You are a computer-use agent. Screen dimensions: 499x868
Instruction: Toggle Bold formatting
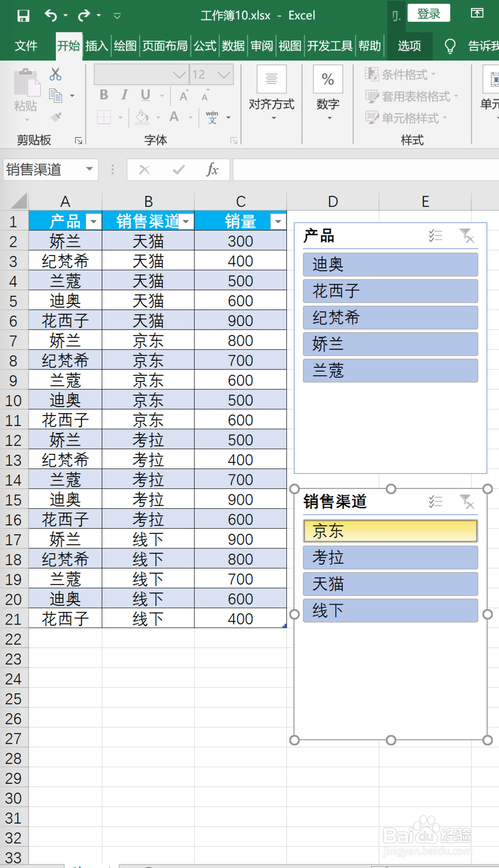tap(104, 95)
